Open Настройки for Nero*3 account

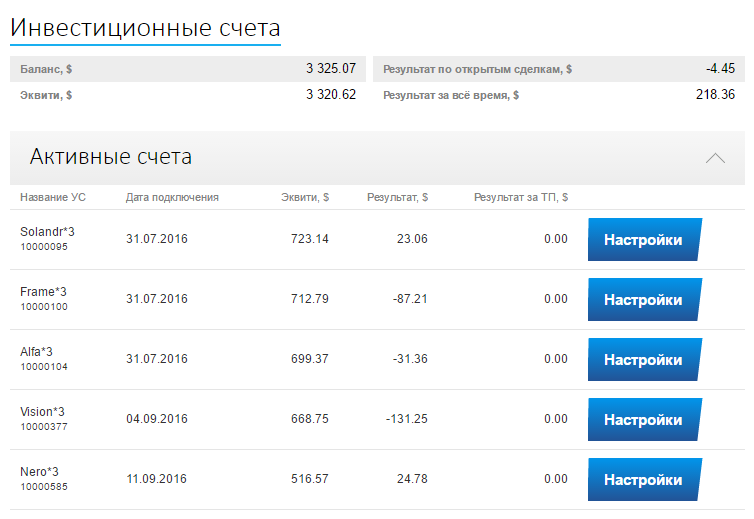643,480
